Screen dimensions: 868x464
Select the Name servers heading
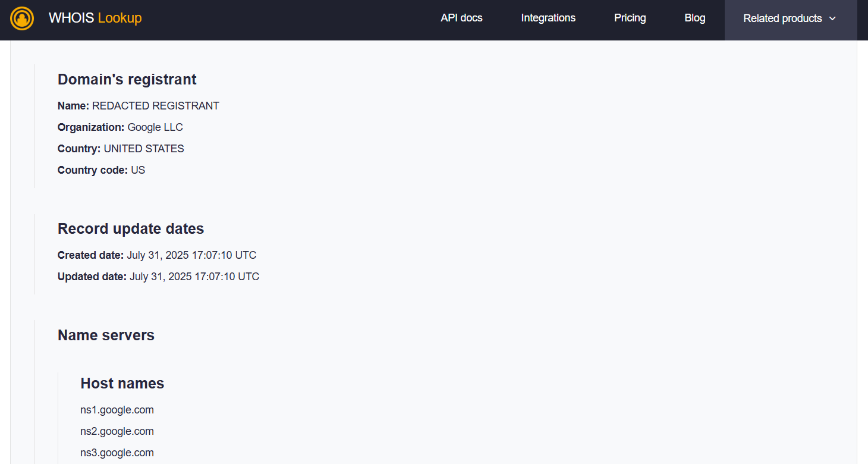(106, 335)
